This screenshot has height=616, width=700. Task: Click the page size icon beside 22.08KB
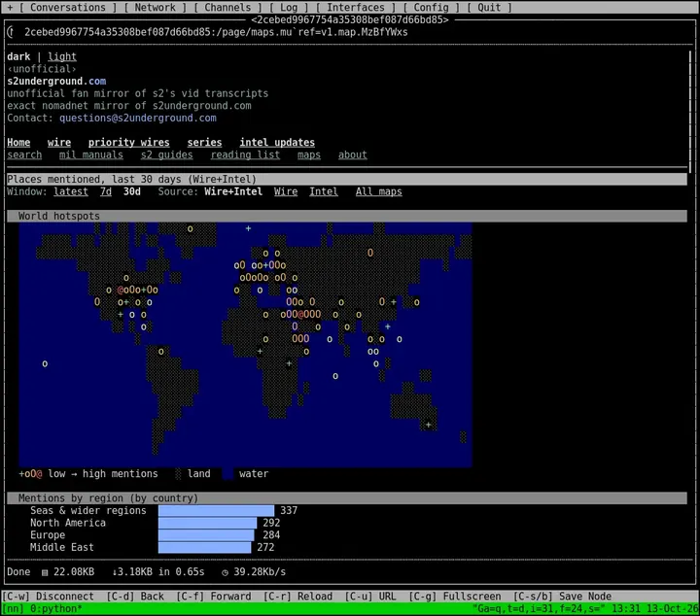coord(45,572)
